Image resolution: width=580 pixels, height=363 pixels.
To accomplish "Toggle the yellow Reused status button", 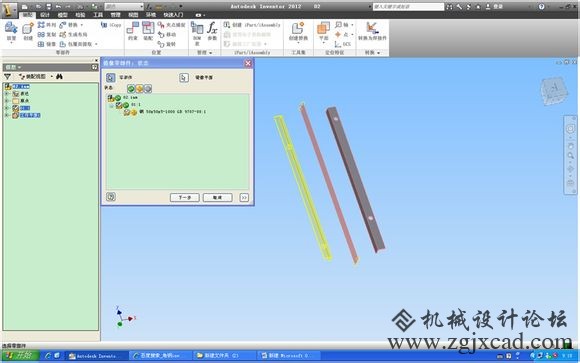I will coord(139,88).
